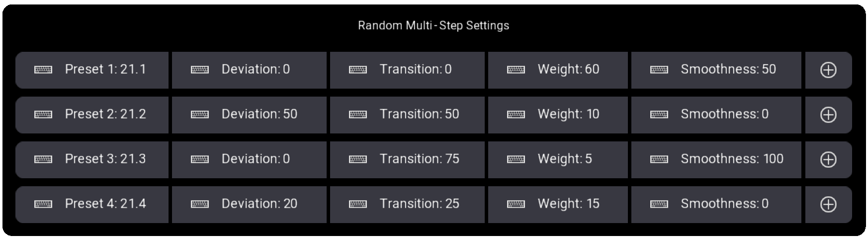Click the plus icon in Preset 3 row
Image resolution: width=868 pixels, height=240 pixels.
pos(828,160)
